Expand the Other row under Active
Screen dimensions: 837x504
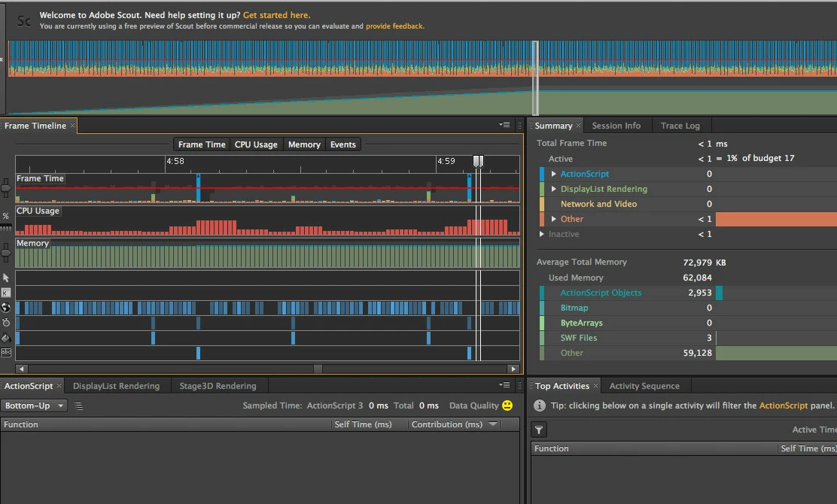[x=553, y=219]
